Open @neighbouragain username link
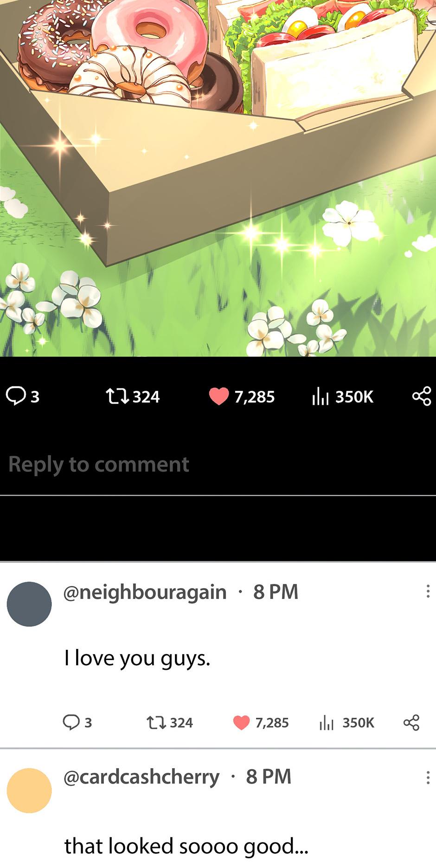The image size is (436, 868). pos(145,592)
